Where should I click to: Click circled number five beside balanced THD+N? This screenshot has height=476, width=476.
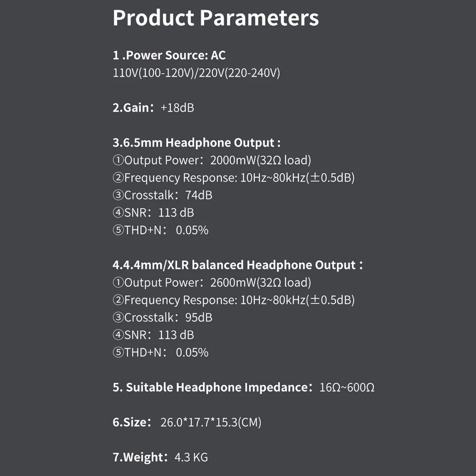coord(118,352)
